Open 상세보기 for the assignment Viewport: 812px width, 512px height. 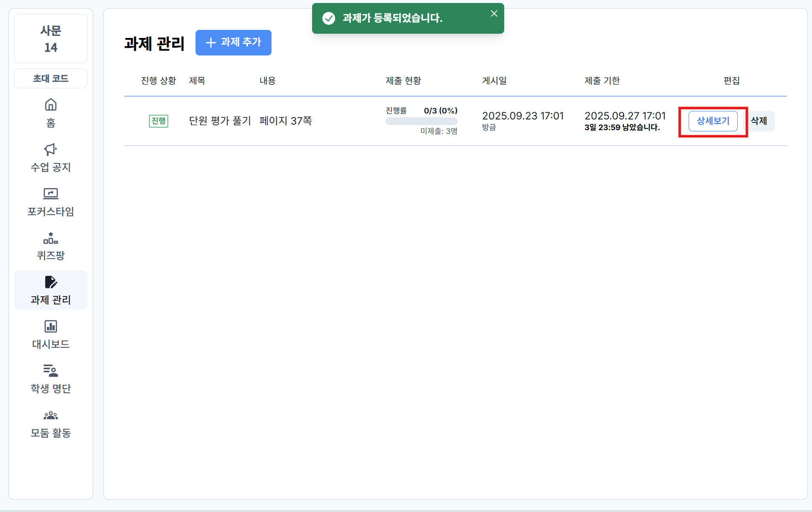pyautogui.click(x=713, y=121)
